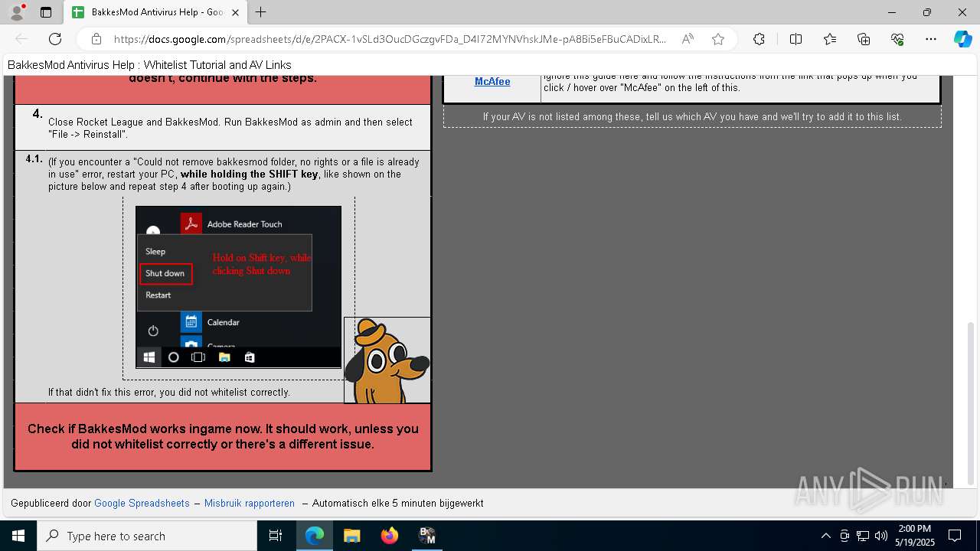Click the Windows shutdown tutorial image
Image resolution: width=980 pixels, height=551 pixels.
(238, 287)
